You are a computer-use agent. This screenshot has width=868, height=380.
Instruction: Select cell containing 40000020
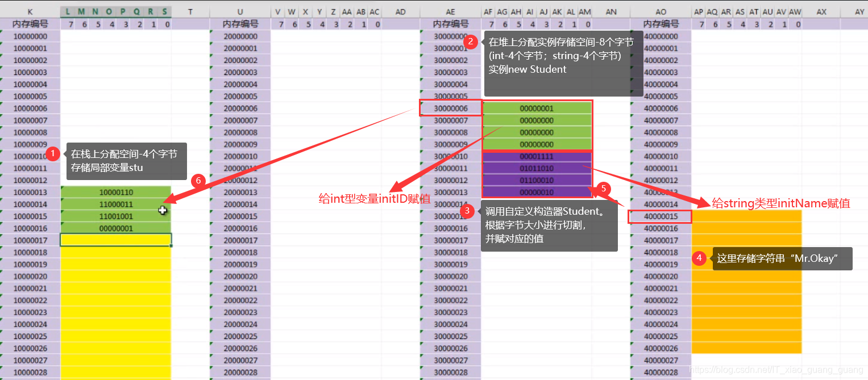661,276
